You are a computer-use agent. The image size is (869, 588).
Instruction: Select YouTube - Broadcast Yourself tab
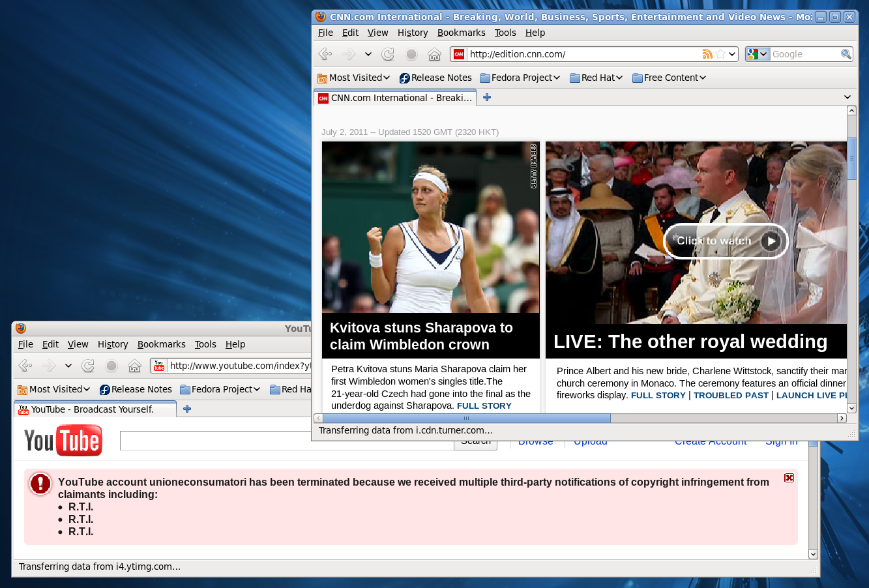click(x=95, y=409)
